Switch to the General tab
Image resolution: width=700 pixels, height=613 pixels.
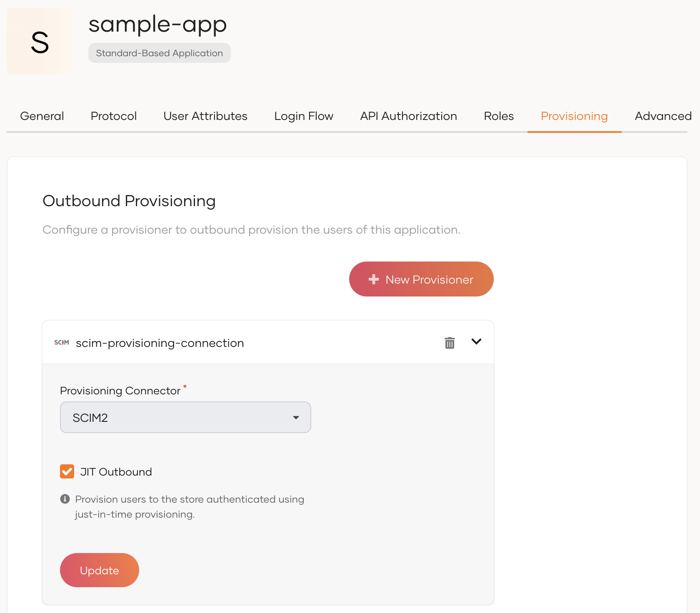point(42,116)
